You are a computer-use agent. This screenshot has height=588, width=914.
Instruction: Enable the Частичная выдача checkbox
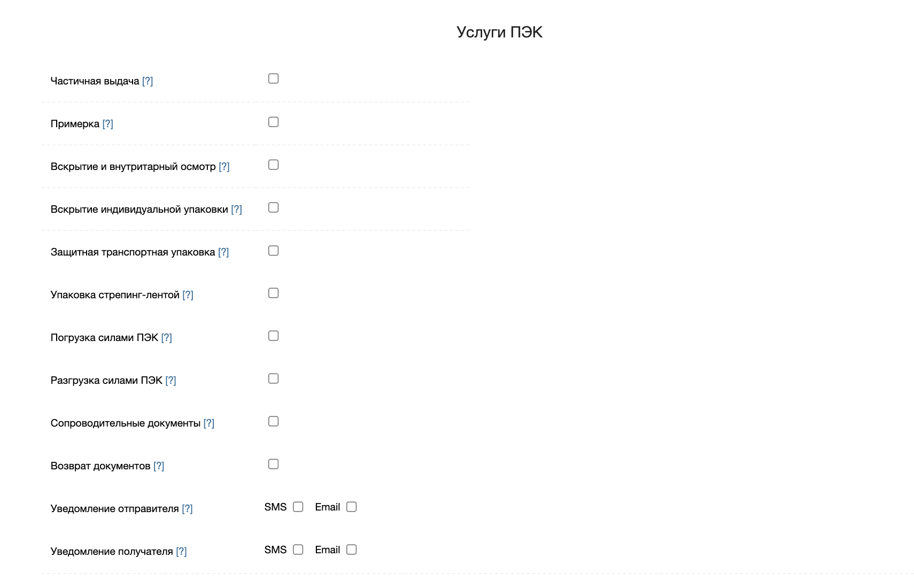273,79
